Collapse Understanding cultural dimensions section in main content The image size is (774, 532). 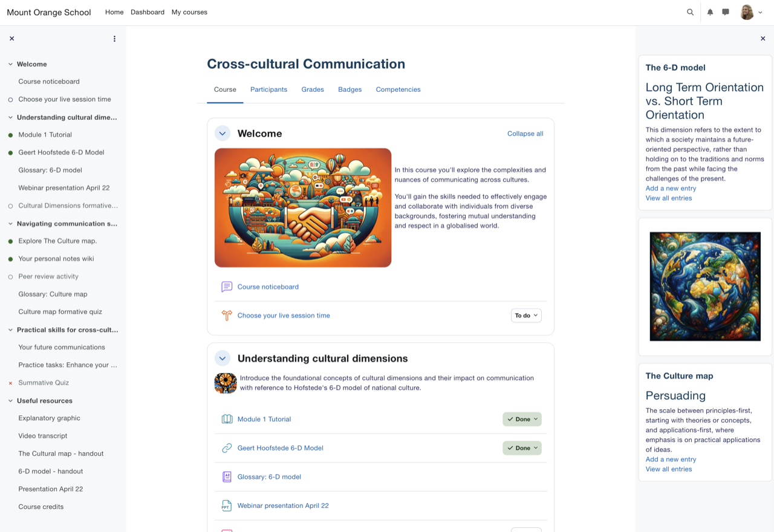point(223,358)
